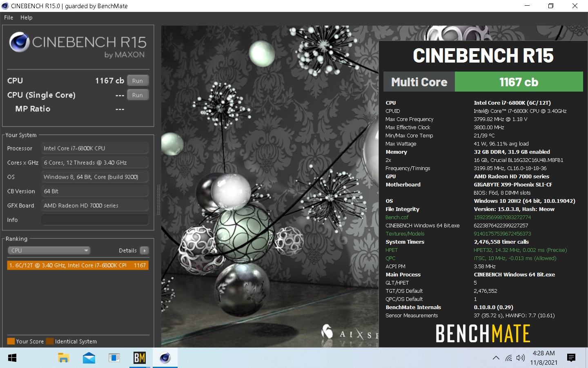
Task: Click the Sensor Measurements value text
Action: 514,316
